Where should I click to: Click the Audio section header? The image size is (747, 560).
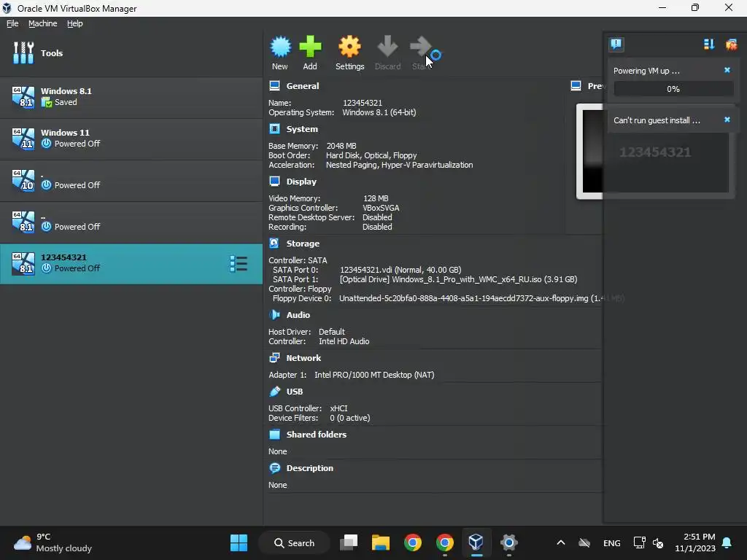click(298, 315)
